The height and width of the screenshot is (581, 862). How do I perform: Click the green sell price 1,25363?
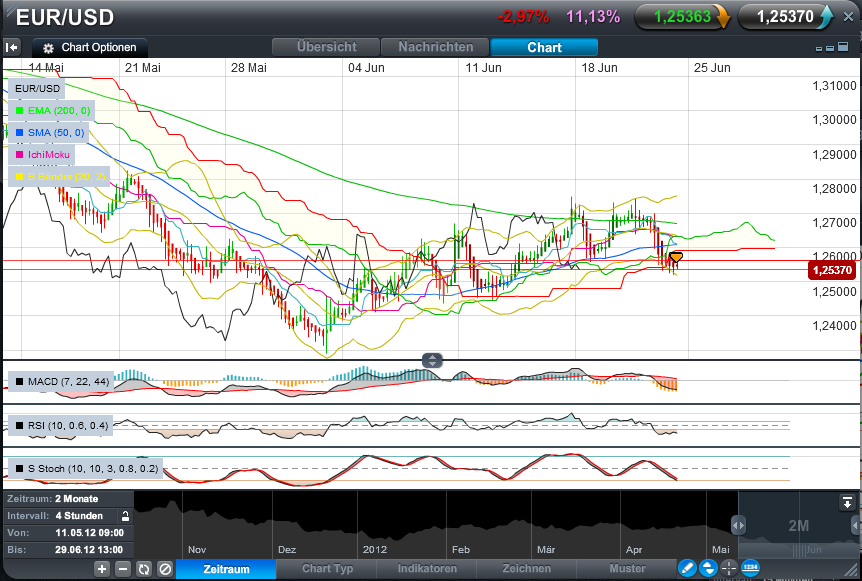point(682,17)
